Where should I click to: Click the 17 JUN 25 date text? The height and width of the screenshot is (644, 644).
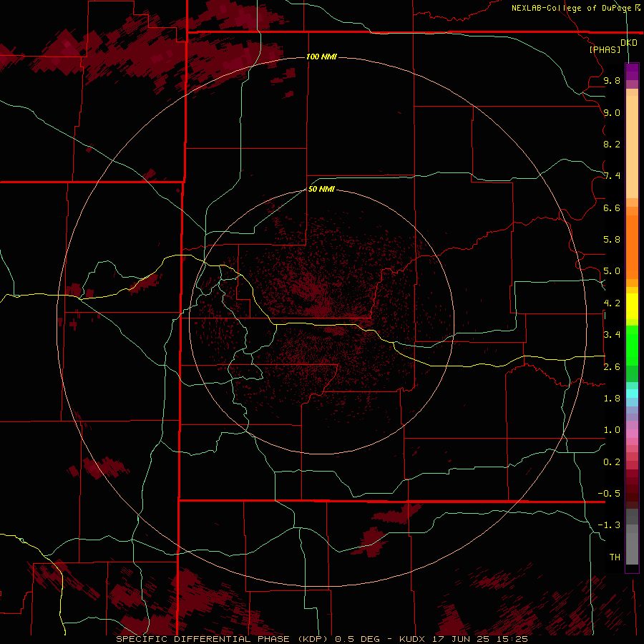pyautogui.click(x=459, y=639)
